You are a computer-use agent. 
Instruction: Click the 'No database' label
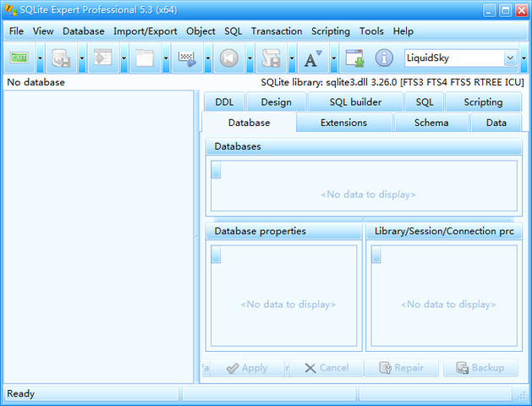point(36,82)
